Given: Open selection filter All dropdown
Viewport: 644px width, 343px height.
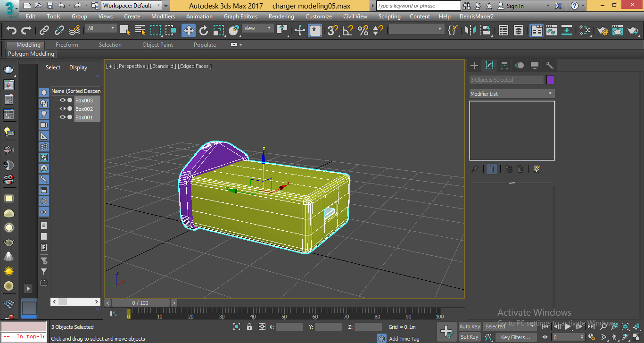Looking at the screenshot, I should (101, 28).
